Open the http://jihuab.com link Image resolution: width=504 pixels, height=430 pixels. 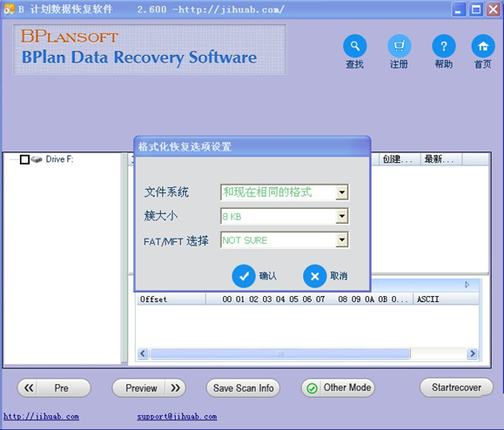click(x=41, y=416)
